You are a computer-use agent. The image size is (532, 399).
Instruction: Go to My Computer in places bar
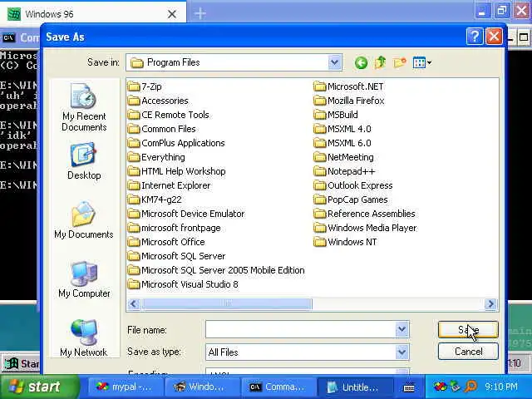(84, 279)
